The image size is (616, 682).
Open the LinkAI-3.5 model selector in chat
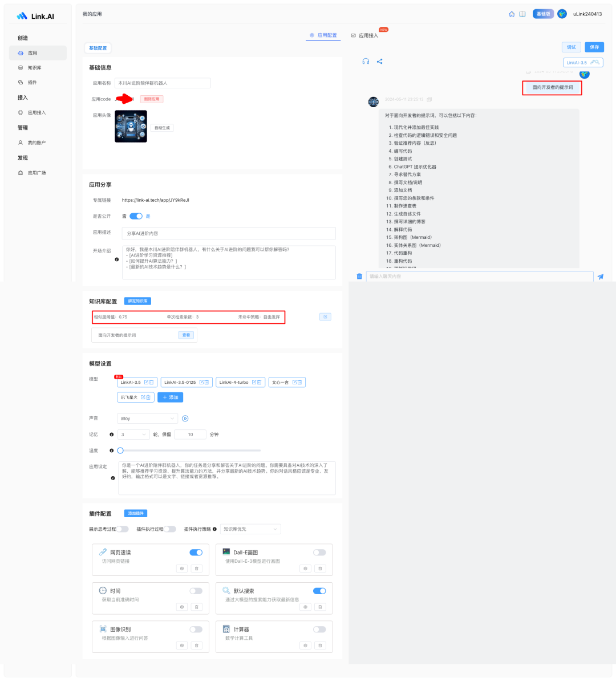coord(583,63)
